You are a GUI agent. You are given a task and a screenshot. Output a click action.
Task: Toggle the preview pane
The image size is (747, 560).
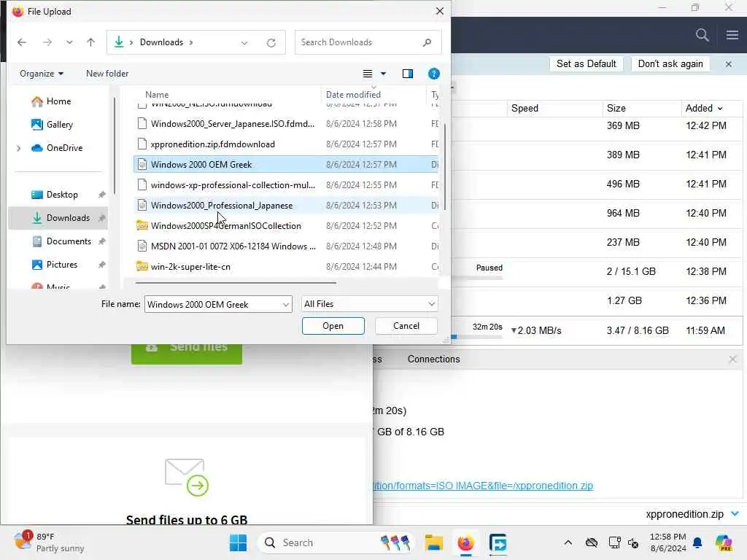tap(408, 74)
